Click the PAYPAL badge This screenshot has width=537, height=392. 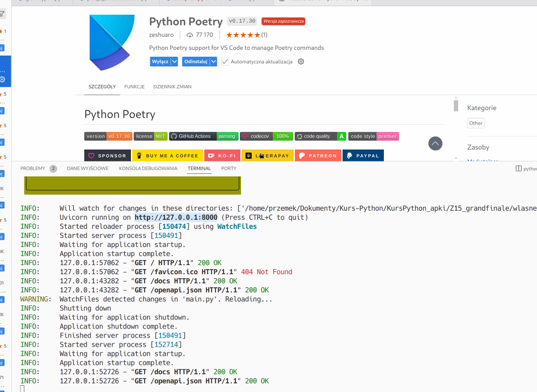pos(363,156)
